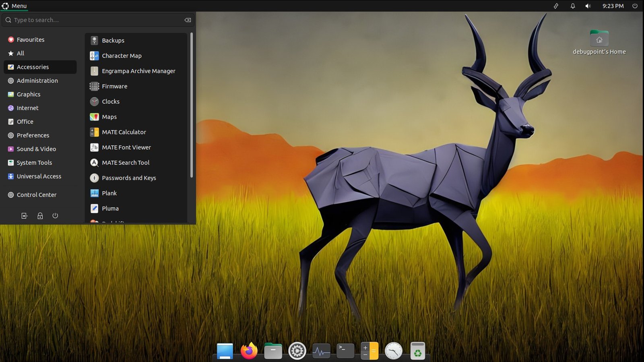Open Control Center from the menu

coord(40,195)
